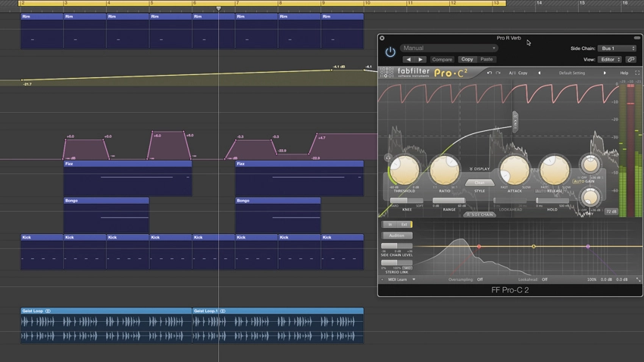
Task: Open the Clean style selector
Action: (x=480, y=183)
